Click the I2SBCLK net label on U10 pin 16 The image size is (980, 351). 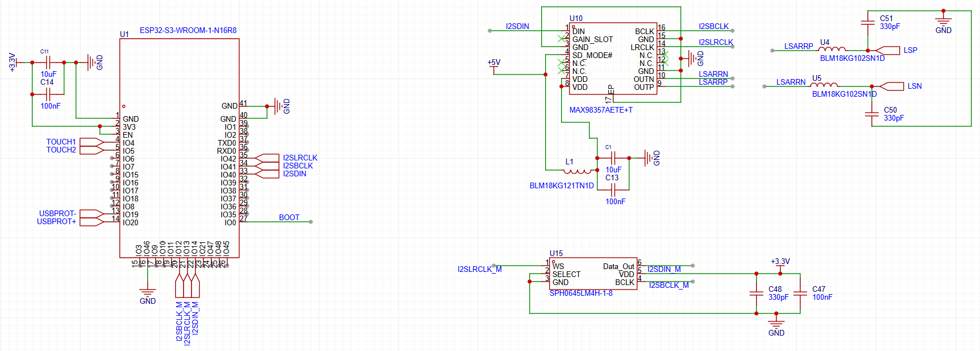click(713, 26)
